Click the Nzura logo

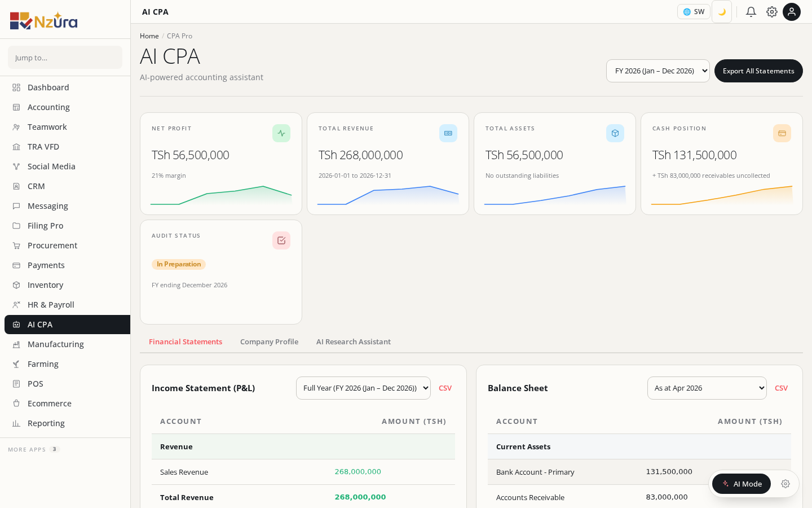(x=43, y=20)
